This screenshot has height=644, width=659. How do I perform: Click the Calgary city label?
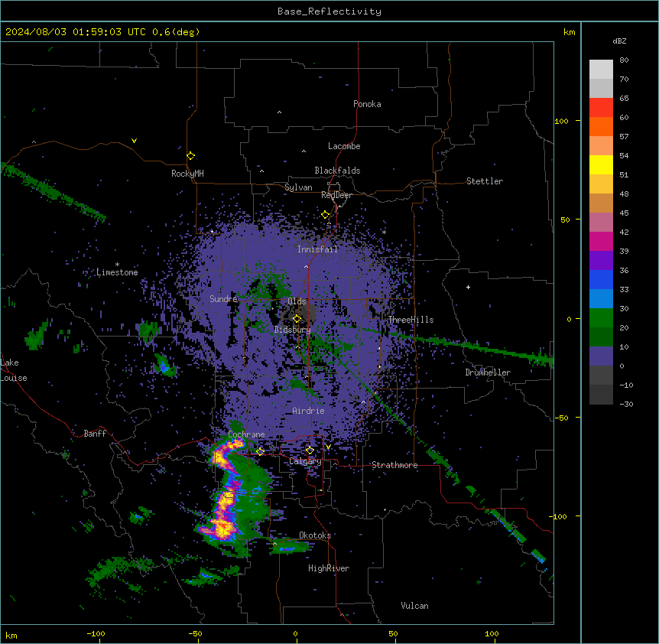305,461
